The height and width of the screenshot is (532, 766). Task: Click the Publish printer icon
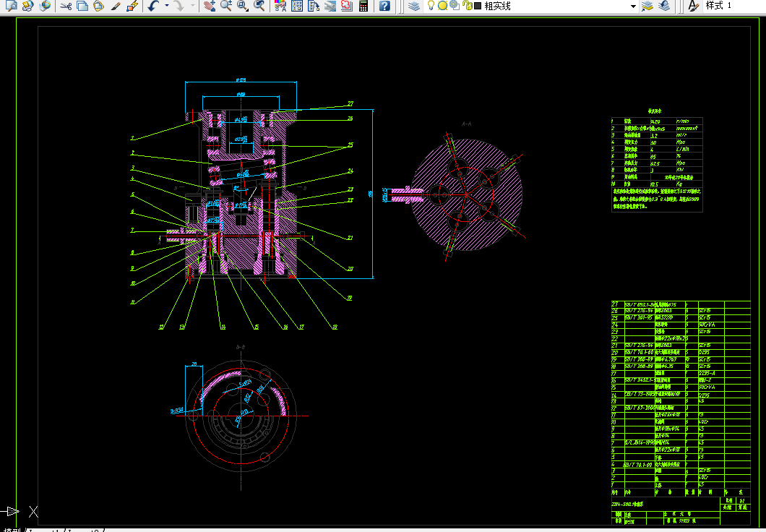[x=27, y=6]
